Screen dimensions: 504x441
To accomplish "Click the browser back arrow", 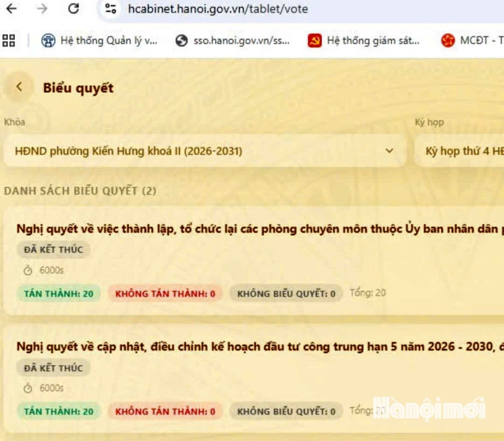I will tap(12, 9).
